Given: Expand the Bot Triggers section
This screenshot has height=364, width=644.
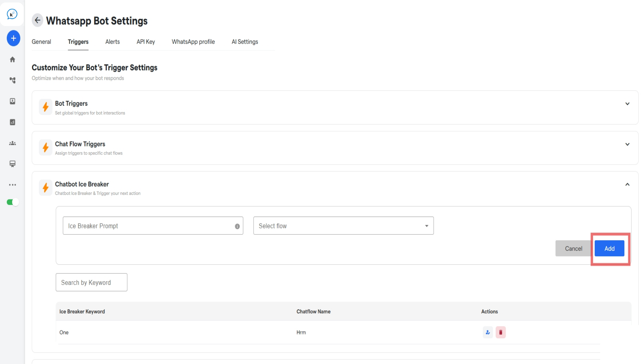Looking at the screenshot, I should click(x=627, y=104).
